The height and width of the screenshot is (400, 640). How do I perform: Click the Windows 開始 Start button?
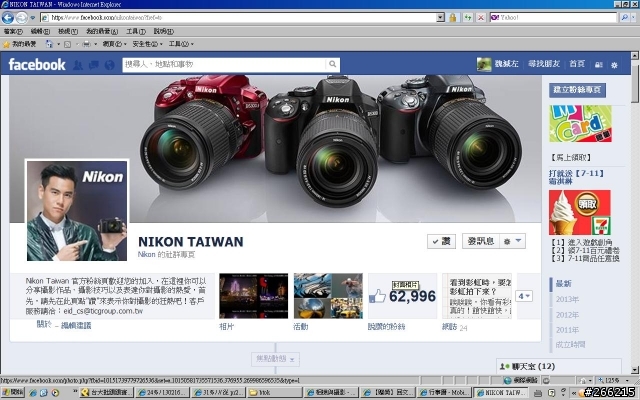(13, 393)
